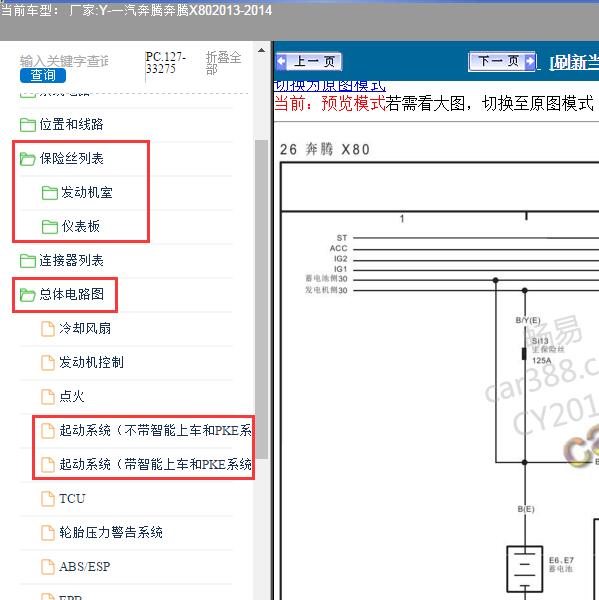The height and width of the screenshot is (600, 599).
Task: Open 起动系统（带智能上车和PKE系统) document
Action: (x=155, y=464)
